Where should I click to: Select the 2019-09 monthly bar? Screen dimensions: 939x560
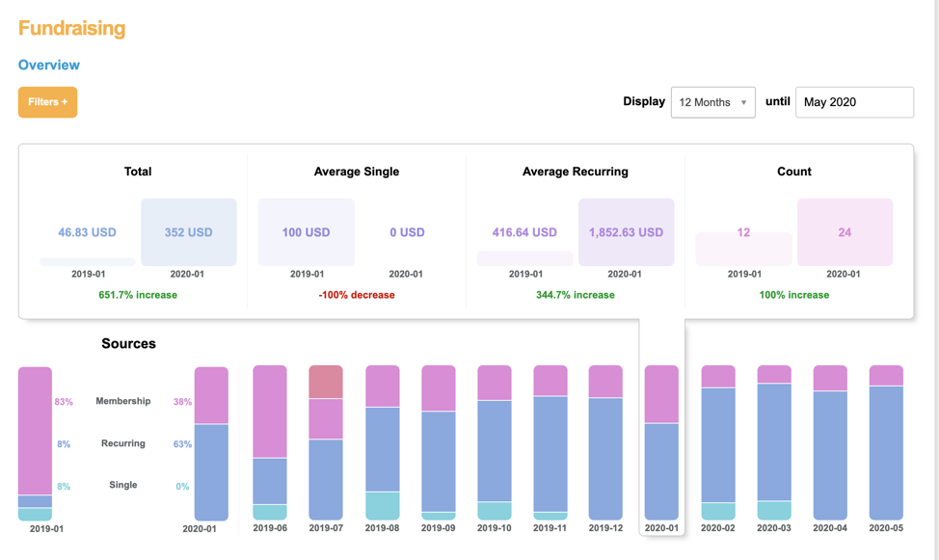(x=439, y=443)
